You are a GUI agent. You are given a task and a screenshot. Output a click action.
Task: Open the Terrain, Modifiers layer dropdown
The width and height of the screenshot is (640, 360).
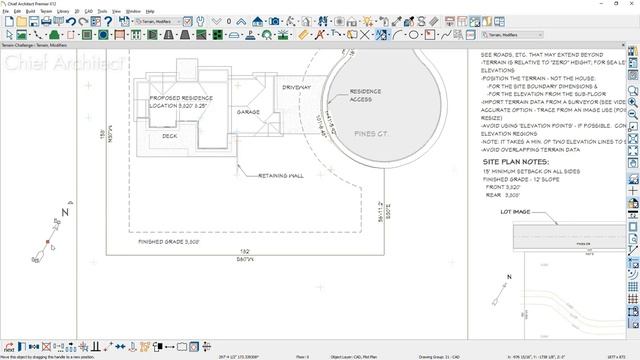pos(158,21)
